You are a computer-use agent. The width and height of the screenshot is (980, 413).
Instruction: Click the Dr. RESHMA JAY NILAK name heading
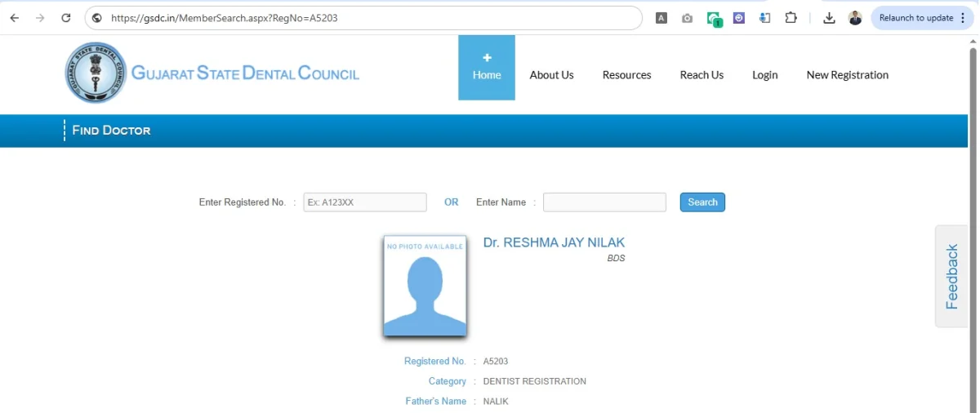click(554, 242)
